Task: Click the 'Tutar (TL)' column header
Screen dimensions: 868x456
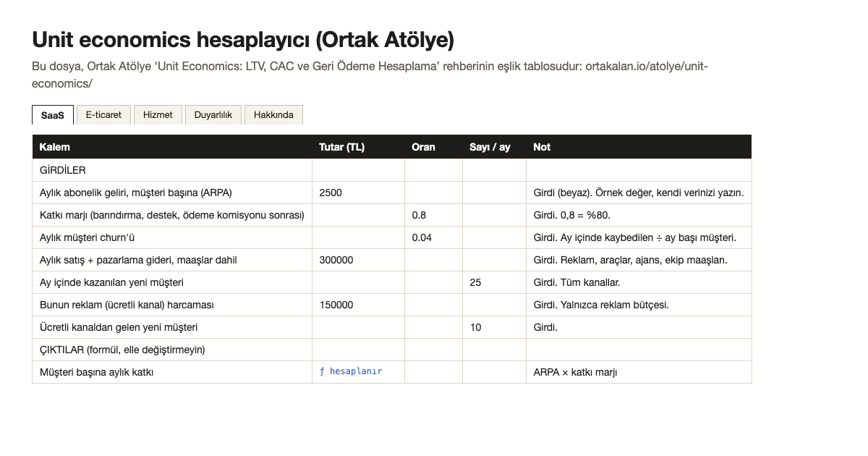Action: tap(359, 147)
